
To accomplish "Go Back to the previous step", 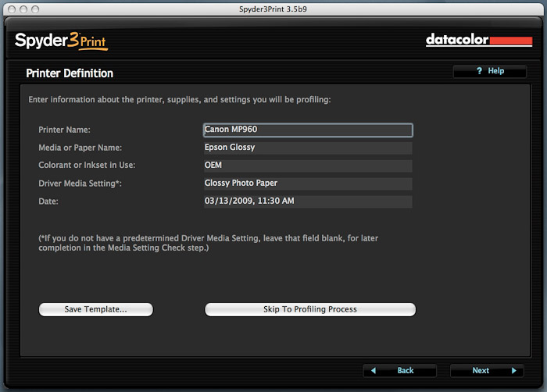I will (x=399, y=371).
